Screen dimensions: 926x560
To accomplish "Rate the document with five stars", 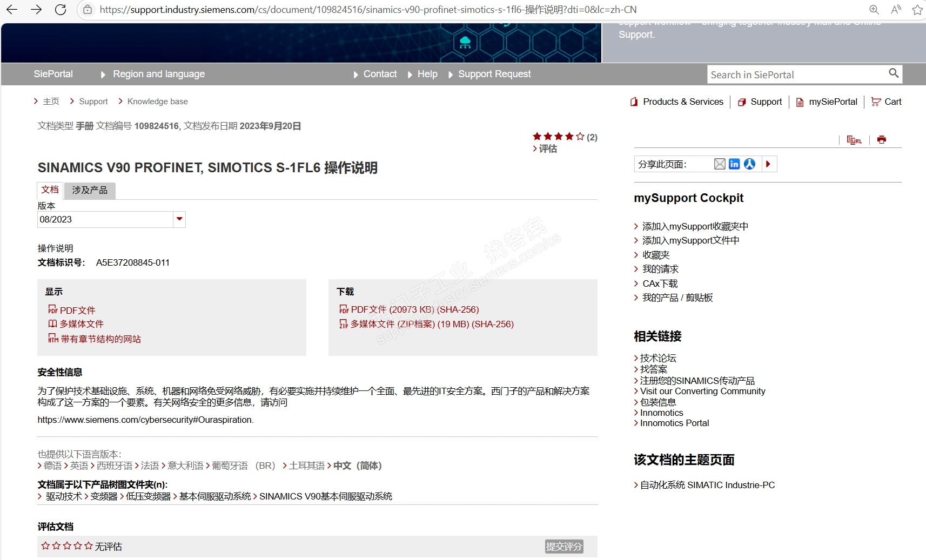I will click(x=89, y=546).
